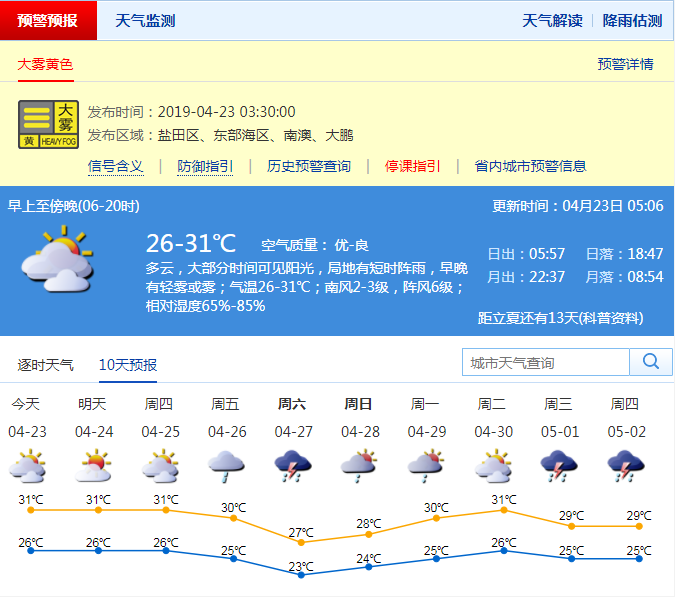
Task: Click the rain icon for 周五 04-26
Action: coord(226,466)
